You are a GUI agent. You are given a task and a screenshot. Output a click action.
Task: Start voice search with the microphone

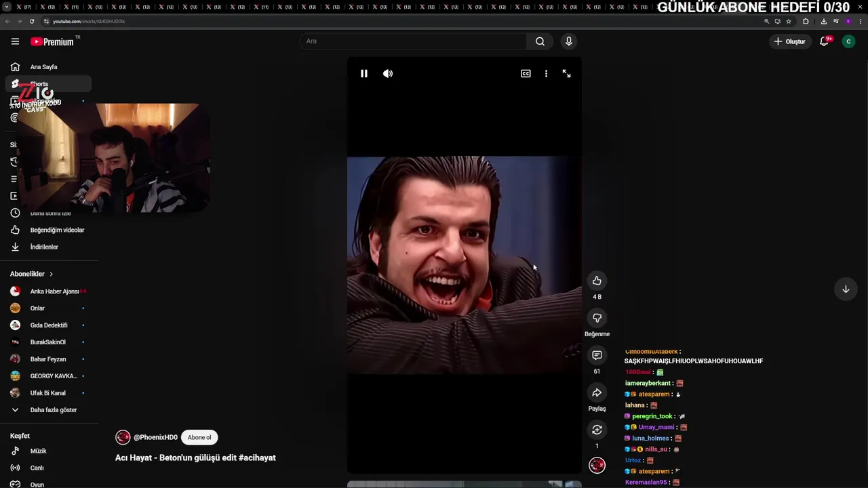[x=569, y=41]
